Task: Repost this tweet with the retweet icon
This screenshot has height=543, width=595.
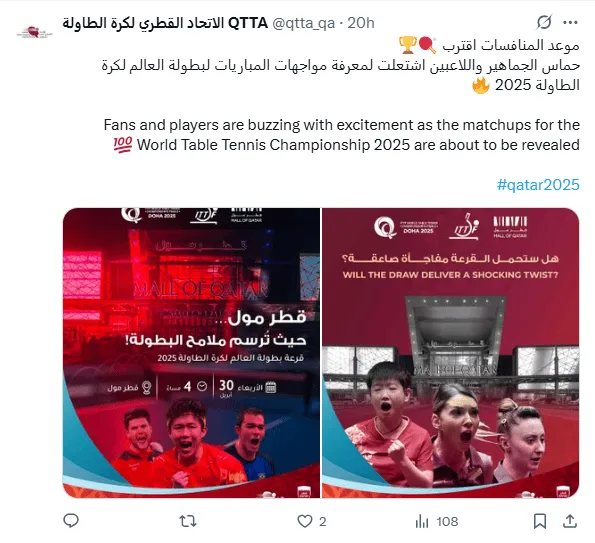Action: point(188,521)
